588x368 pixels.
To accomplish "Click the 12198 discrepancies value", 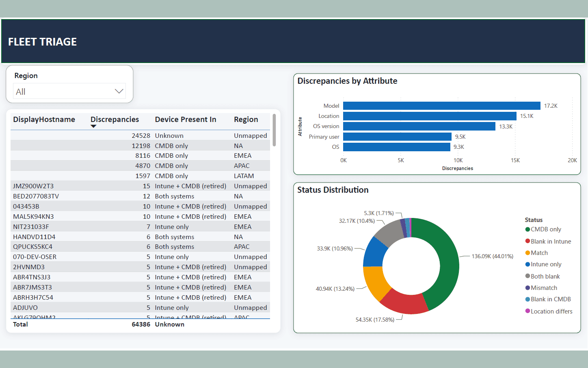I will 141,146.
